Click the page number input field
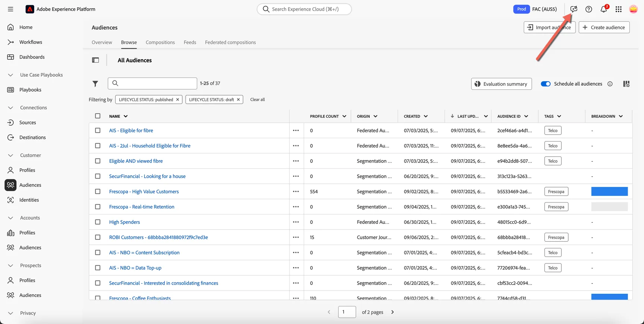644x324 pixels. (x=347, y=312)
